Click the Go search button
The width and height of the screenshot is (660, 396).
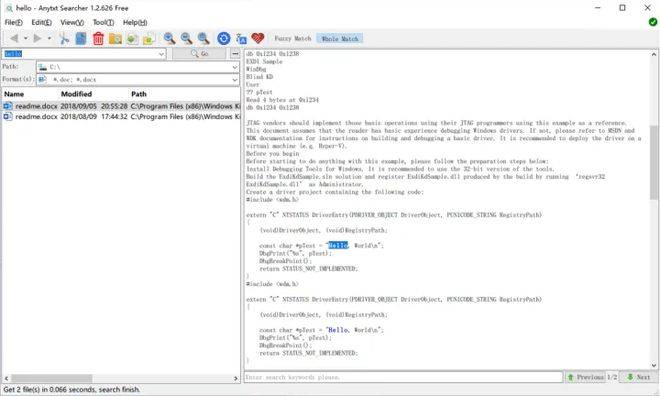(x=200, y=53)
